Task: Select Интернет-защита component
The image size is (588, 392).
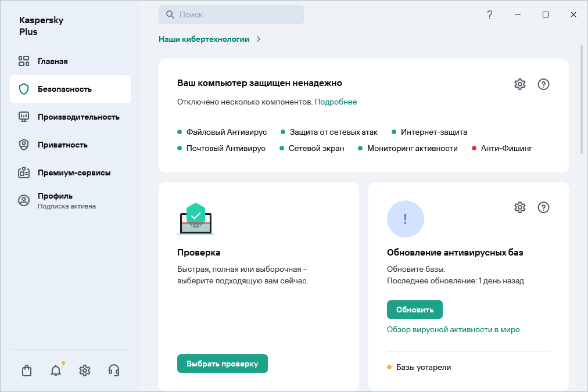Action: coord(429,132)
